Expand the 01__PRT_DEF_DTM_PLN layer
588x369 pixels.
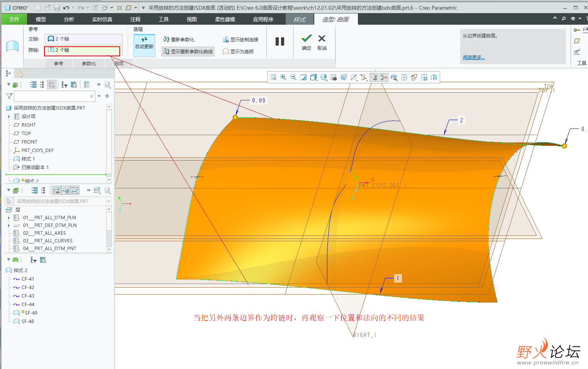coord(9,225)
